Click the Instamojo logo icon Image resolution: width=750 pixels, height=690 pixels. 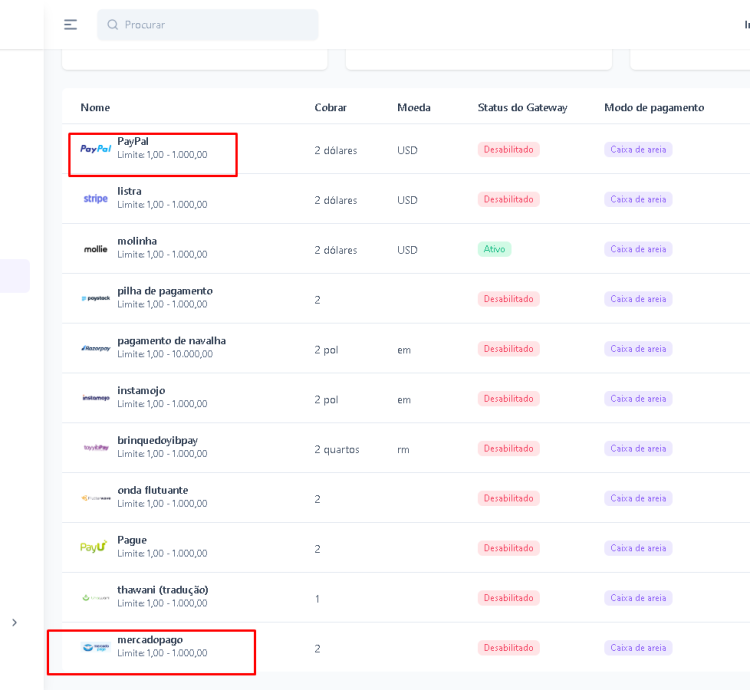(x=96, y=398)
